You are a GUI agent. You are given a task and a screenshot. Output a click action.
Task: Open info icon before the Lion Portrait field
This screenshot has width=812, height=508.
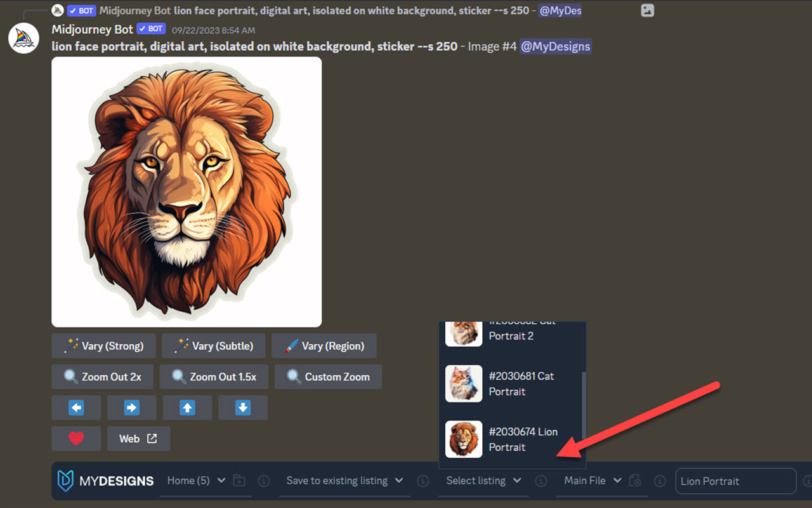pos(660,481)
